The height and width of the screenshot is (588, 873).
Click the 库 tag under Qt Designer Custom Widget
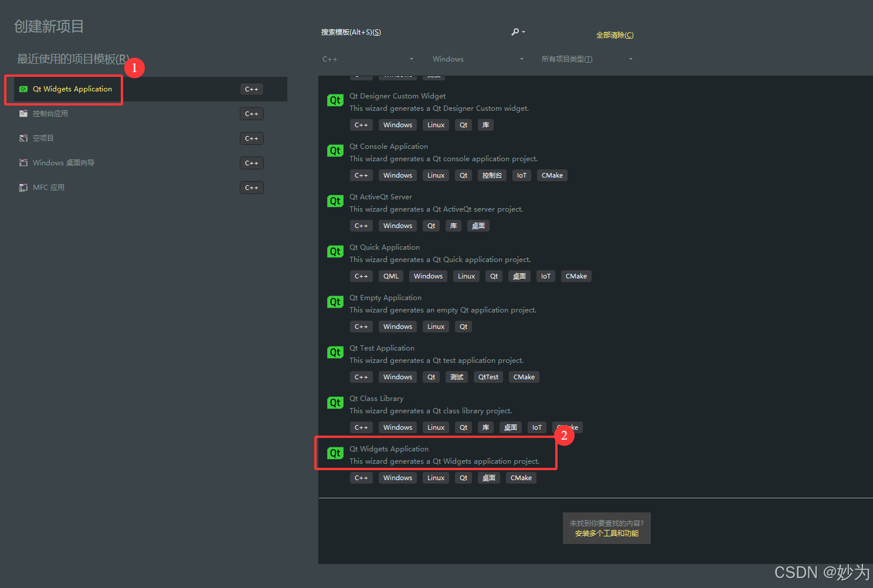tap(485, 125)
